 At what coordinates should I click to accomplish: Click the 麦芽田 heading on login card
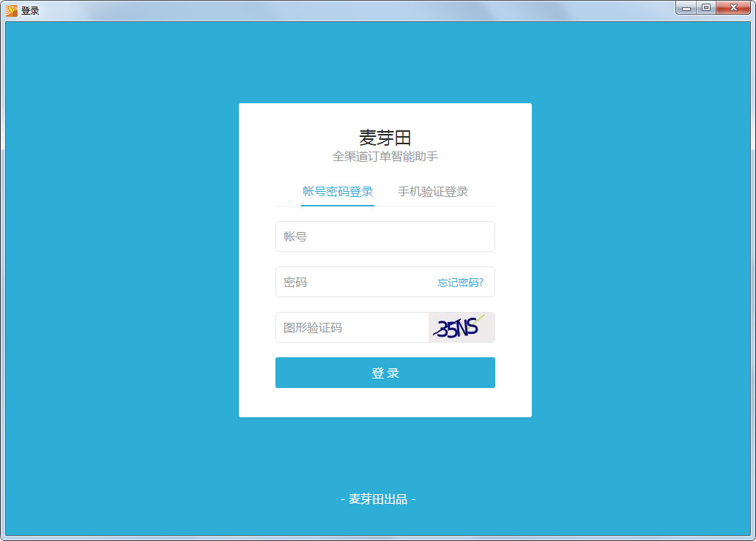pos(385,138)
